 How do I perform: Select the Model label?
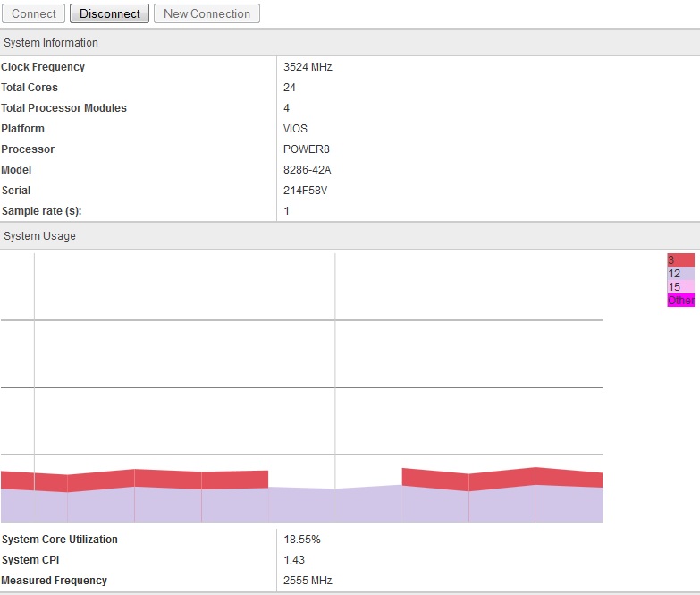point(16,170)
